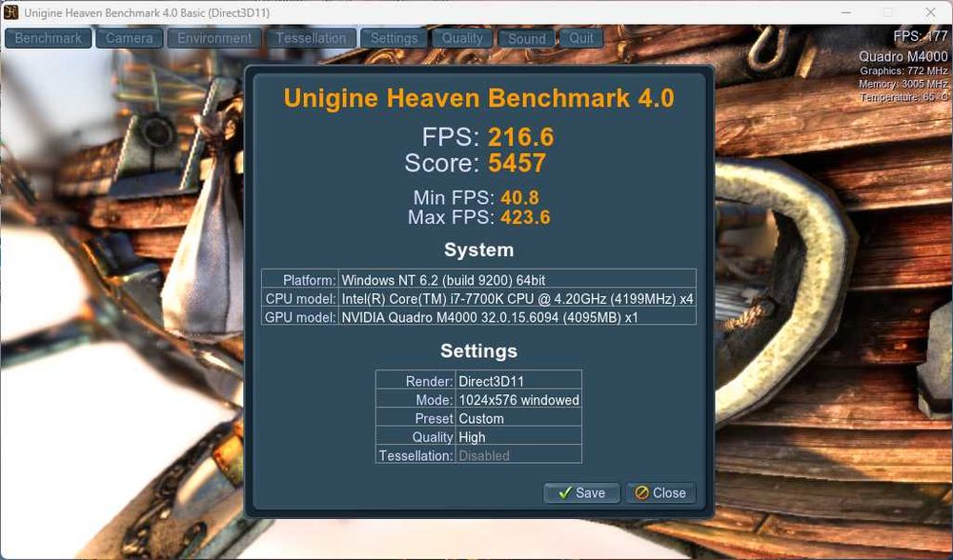Open the Sound menu
953x560 pixels.
coord(526,38)
